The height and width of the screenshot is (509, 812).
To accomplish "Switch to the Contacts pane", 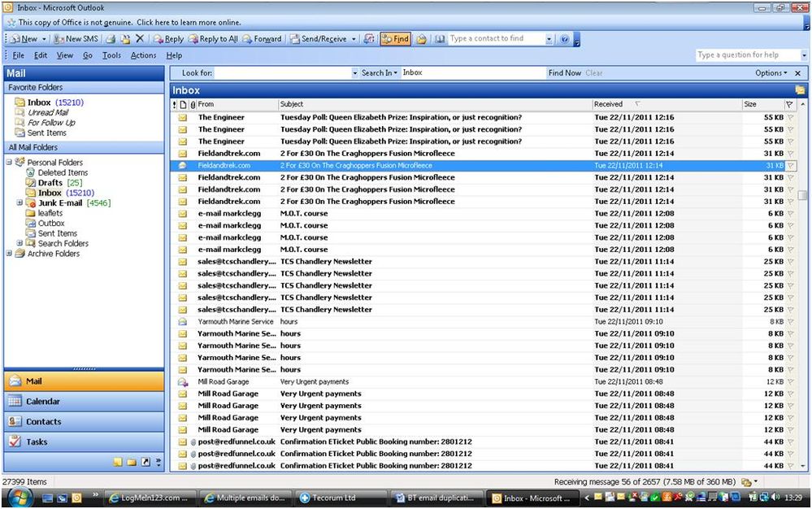I will 84,421.
